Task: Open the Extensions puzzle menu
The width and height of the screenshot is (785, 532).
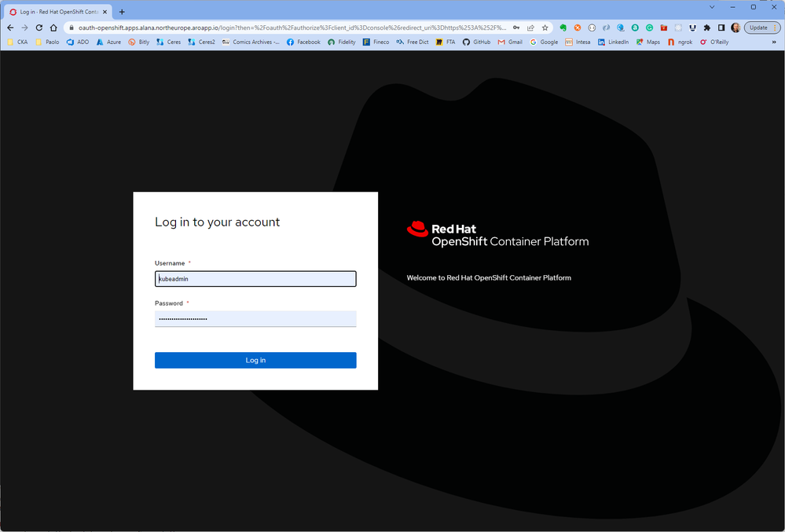Action: (707, 28)
